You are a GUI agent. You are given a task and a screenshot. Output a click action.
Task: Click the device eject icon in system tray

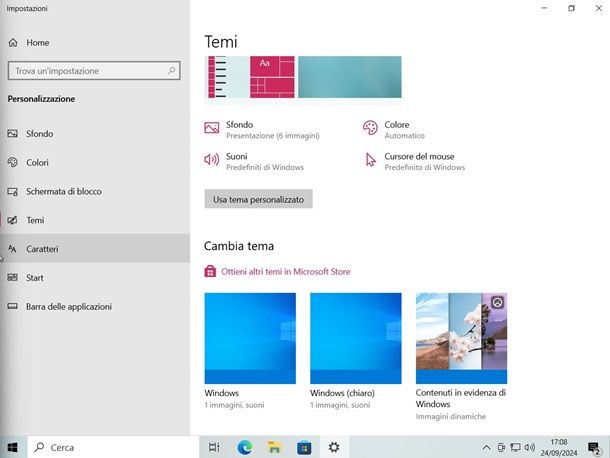tap(501, 447)
